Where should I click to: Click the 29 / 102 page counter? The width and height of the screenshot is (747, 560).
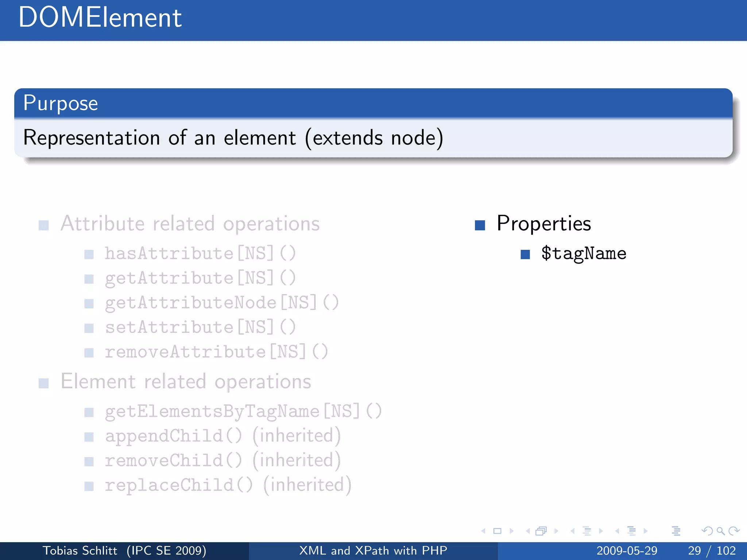tap(712, 551)
